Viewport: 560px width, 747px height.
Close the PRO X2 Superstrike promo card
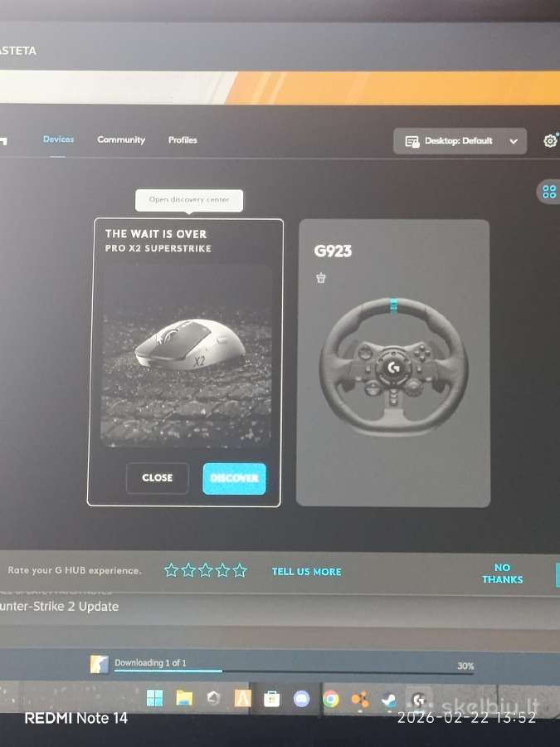pyautogui.click(x=157, y=477)
